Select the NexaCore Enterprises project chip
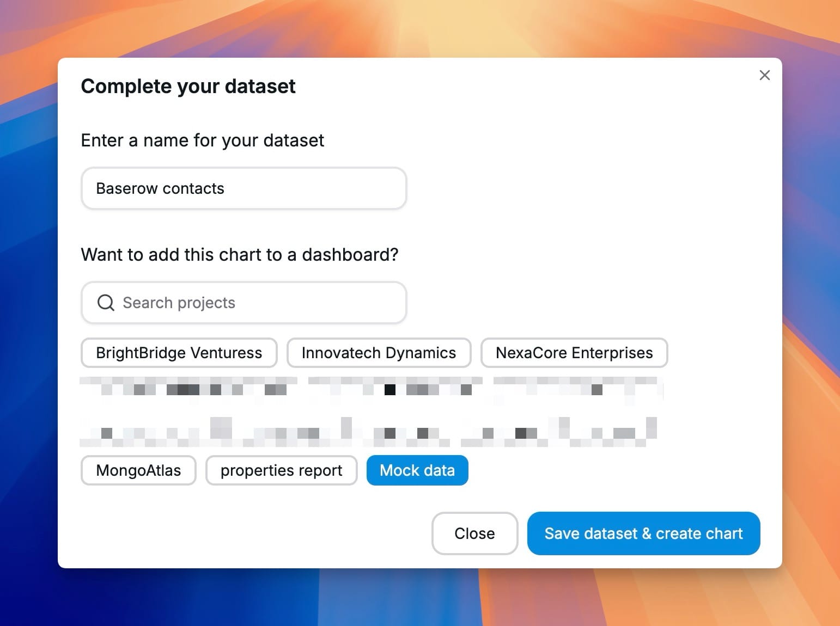This screenshot has height=626, width=840. [574, 353]
